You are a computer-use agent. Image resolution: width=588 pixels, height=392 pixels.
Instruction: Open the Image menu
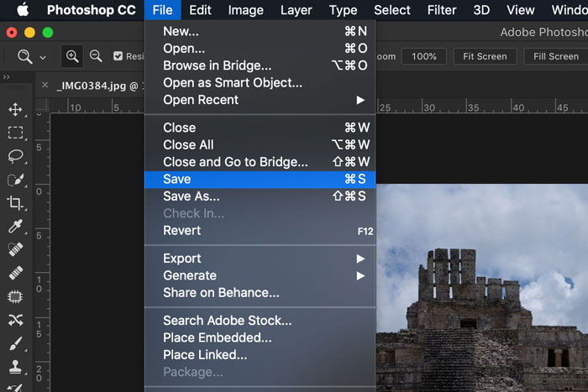click(x=245, y=10)
